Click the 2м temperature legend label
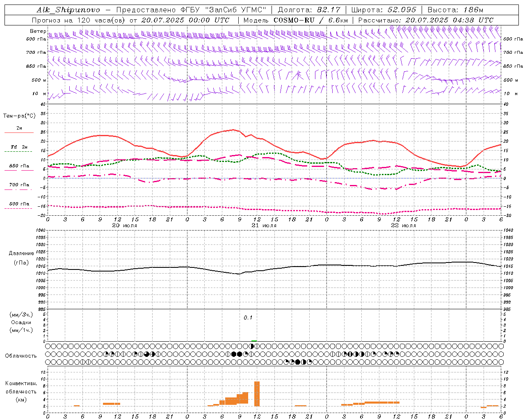This screenshot has height=420, width=525. click(x=19, y=128)
